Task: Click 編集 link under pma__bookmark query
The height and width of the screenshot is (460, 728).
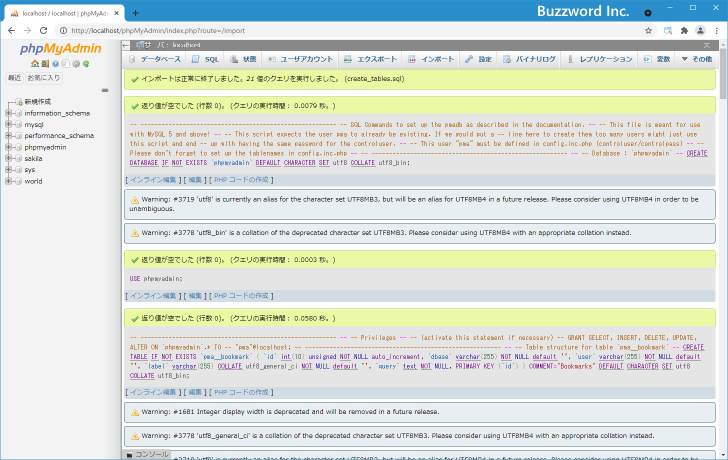Action: pyautogui.click(x=195, y=392)
